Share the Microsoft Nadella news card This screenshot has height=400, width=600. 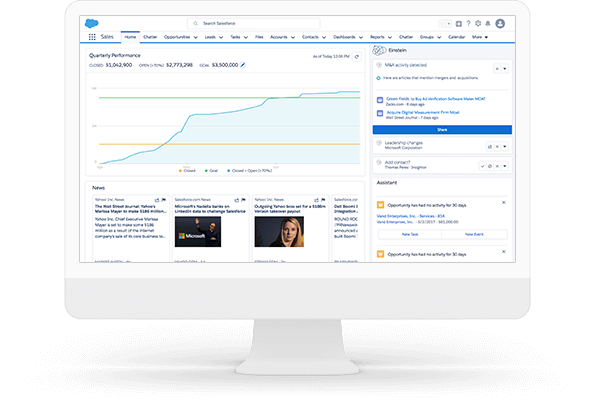pos(237,200)
